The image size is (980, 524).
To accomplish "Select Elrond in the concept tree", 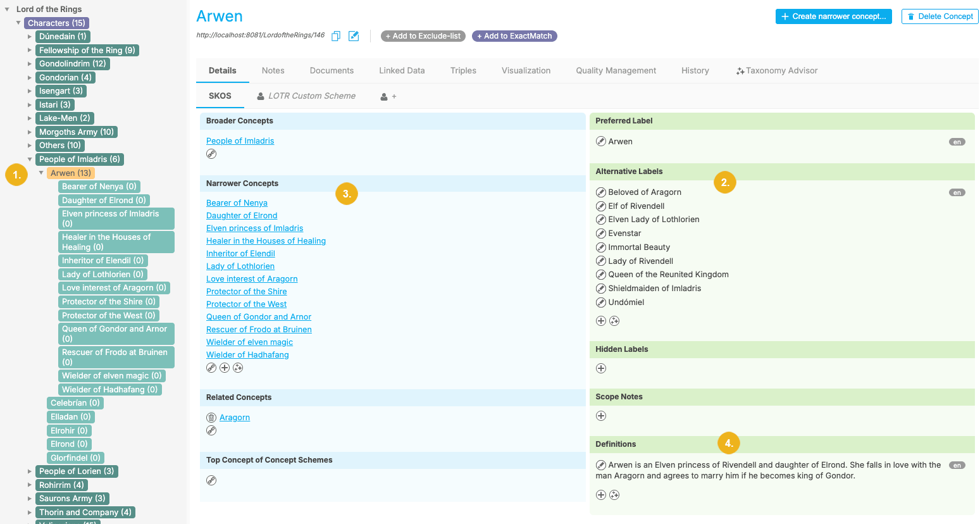I will [69, 444].
